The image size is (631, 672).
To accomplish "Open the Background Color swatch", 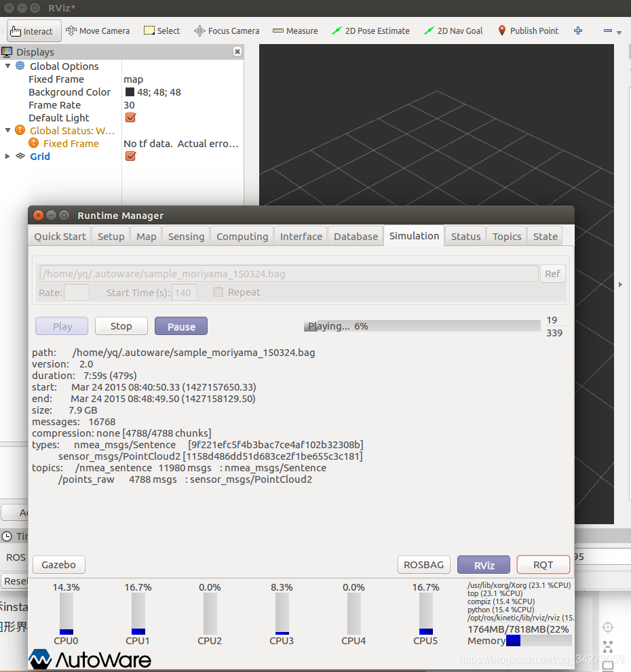I will tap(130, 92).
